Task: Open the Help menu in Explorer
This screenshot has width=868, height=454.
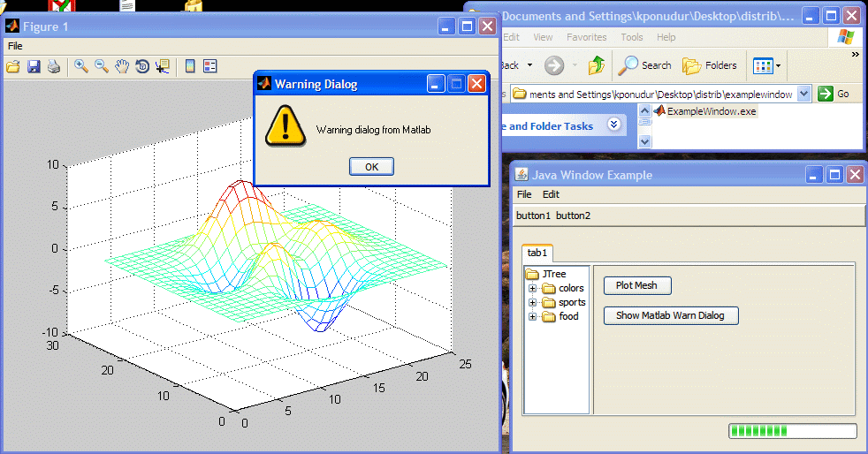Action: click(666, 37)
